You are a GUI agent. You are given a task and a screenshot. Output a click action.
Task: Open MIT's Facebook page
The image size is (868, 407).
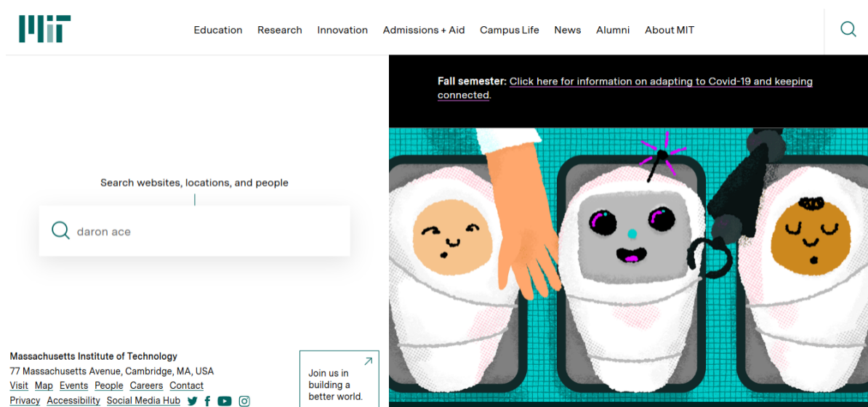pos(207,401)
